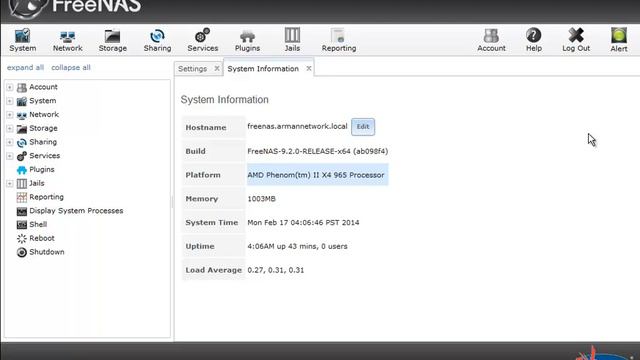The image size is (640, 360).
Task: Switch to the Settings tab
Action: tap(192, 69)
